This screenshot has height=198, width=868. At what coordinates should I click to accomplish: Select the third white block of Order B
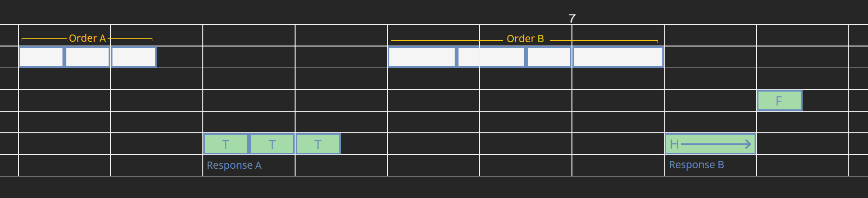point(549,57)
